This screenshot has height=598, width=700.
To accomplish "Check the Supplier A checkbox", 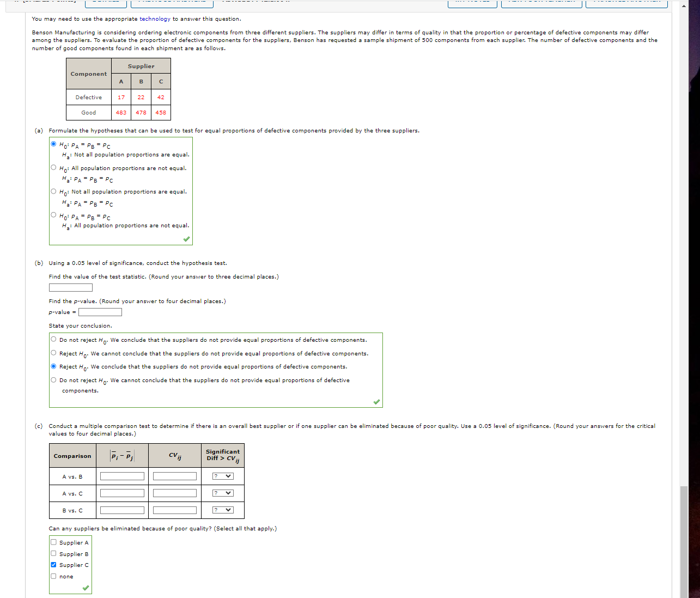I will [53, 542].
